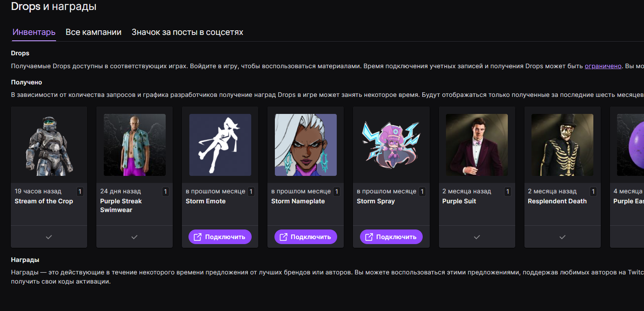
Task: Click Подключить under Storm Nameplate
Action: coord(306,237)
